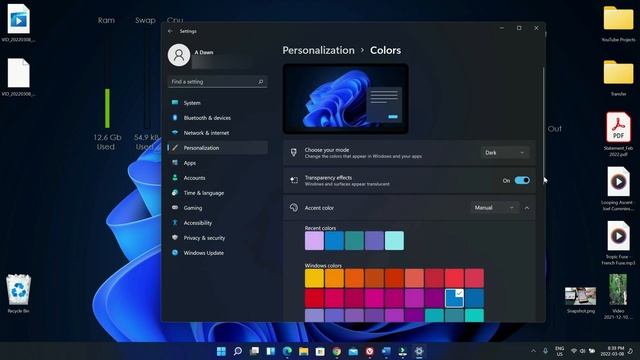
Task: Open the A Dawn user account avatar
Action: coord(179,55)
